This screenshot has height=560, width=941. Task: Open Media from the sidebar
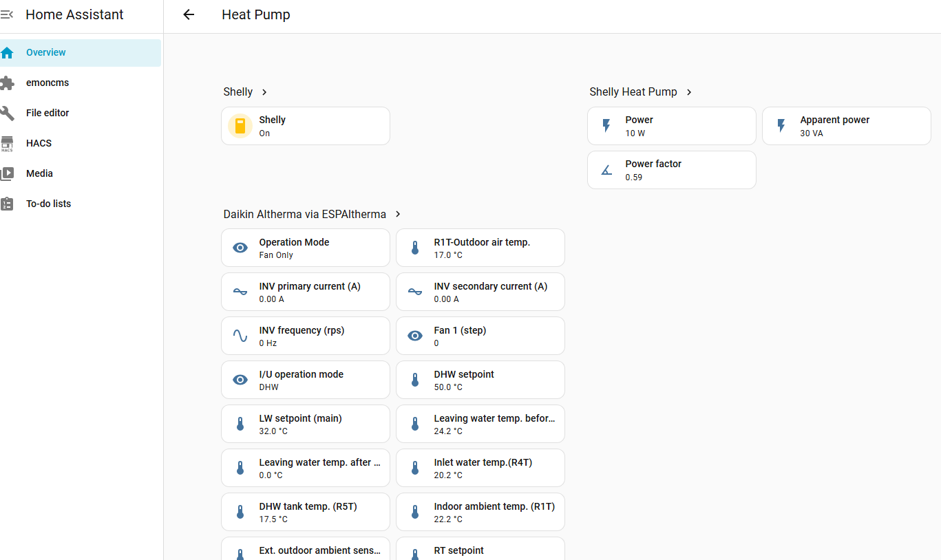coord(81,174)
